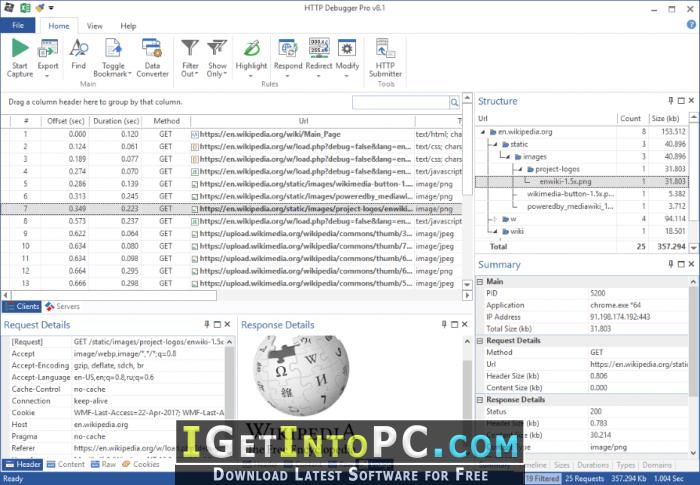Open the Find tool
Viewport: 700px width, 485px height.
coord(79,48)
